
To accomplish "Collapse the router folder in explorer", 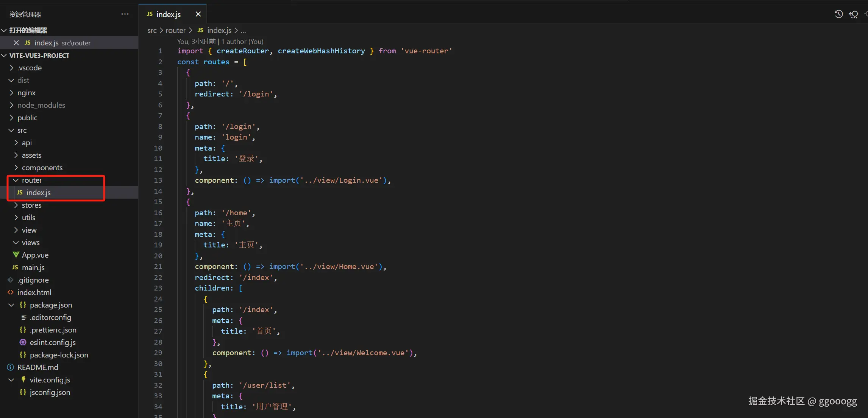I will tap(16, 180).
